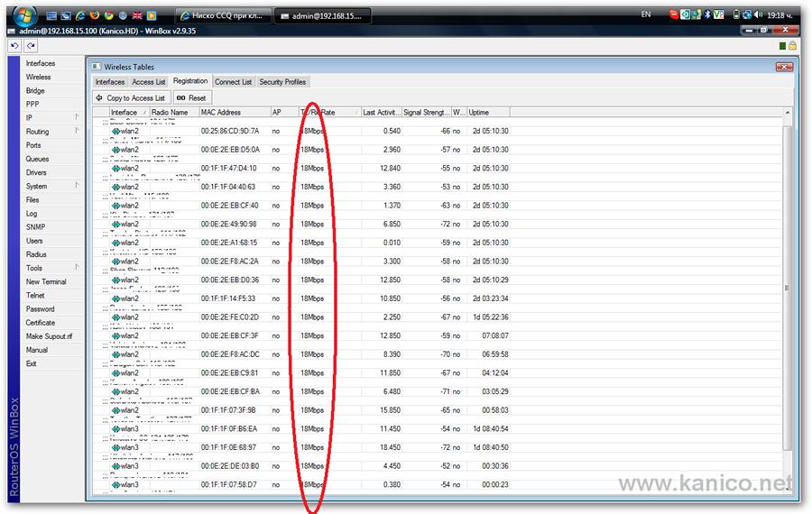Viewport: 812px width, 514px height.
Task: Click the WinBox undo arrow icon
Action: 14,45
